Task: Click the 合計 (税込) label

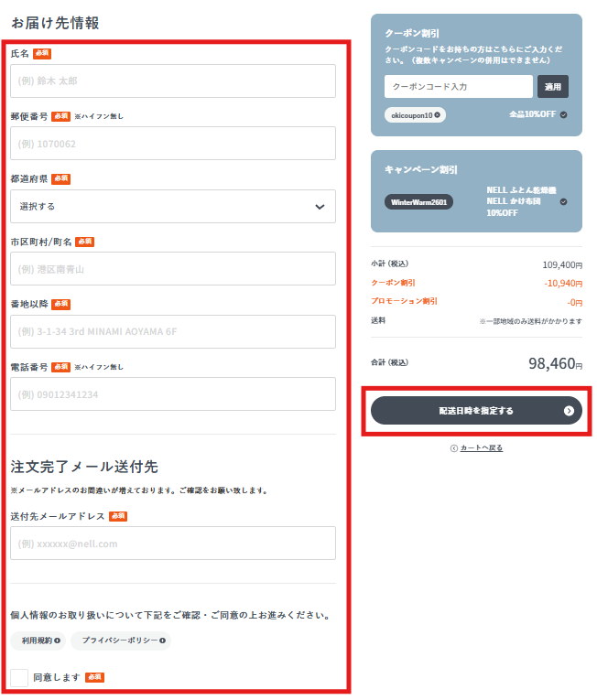Action: click(389, 362)
